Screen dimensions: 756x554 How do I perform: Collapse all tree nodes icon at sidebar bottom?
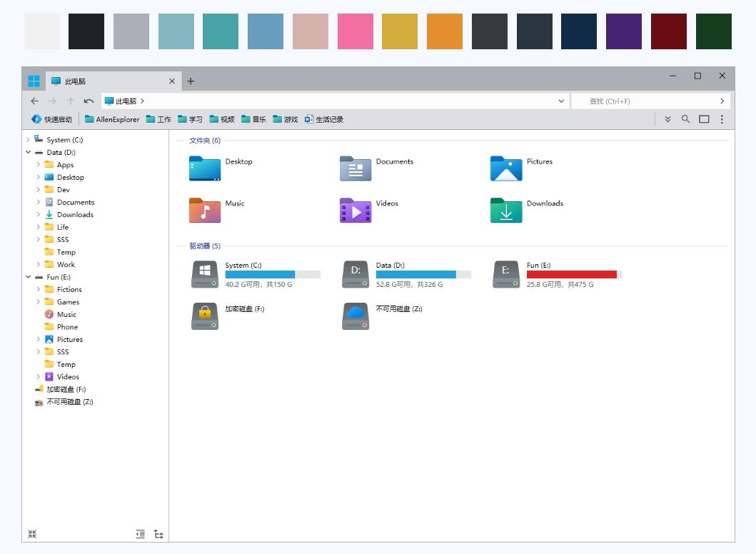click(32, 534)
